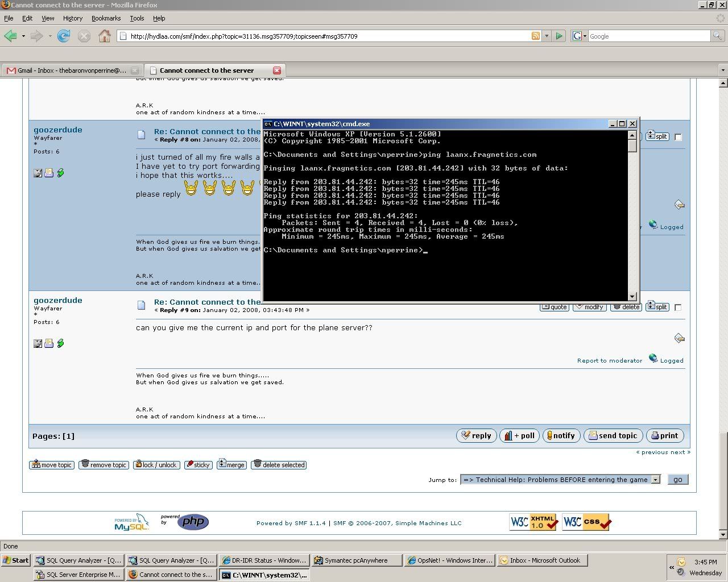Close the 'Cannot connect to the server' tab
Viewport: 728px width, 582px height.
pyautogui.click(x=277, y=70)
